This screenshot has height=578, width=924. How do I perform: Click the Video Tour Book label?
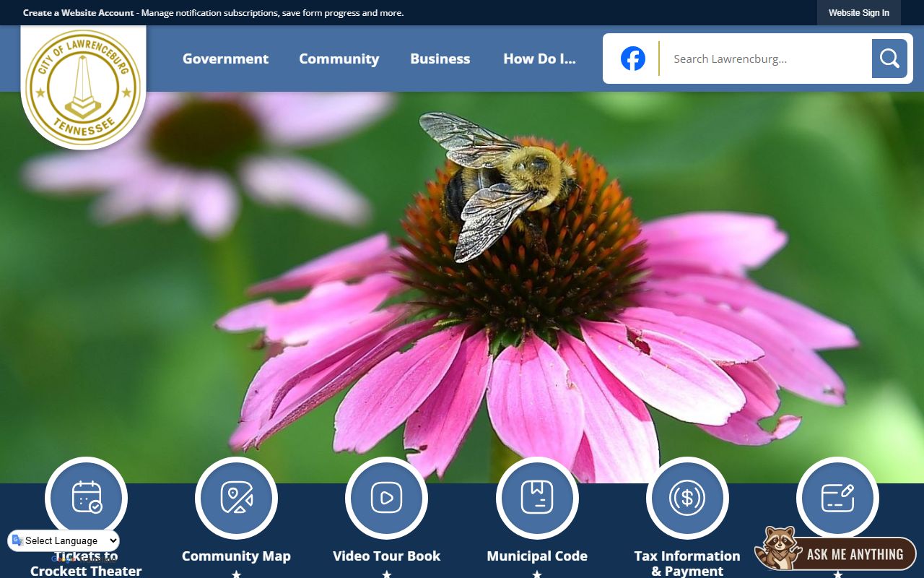[386, 556]
